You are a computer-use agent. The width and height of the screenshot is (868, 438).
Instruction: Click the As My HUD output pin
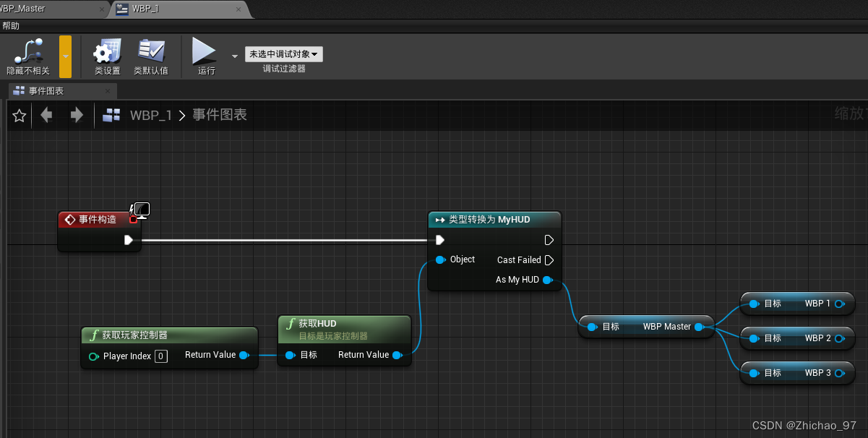547,280
